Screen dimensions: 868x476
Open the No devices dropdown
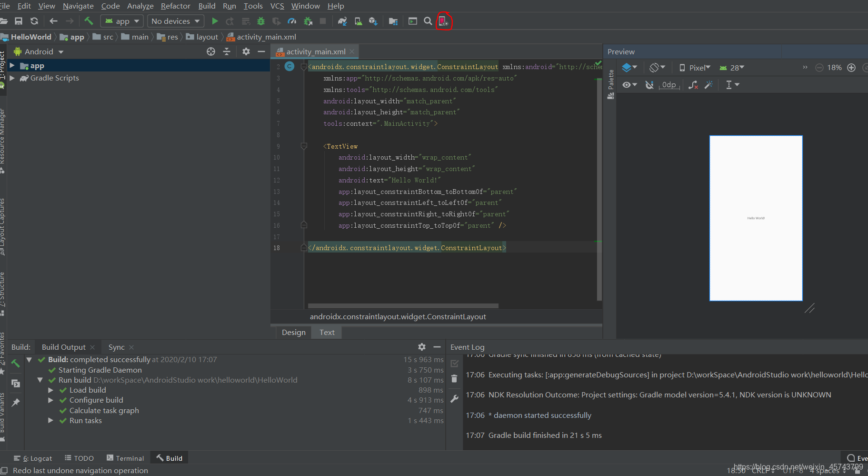click(x=175, y=21)
